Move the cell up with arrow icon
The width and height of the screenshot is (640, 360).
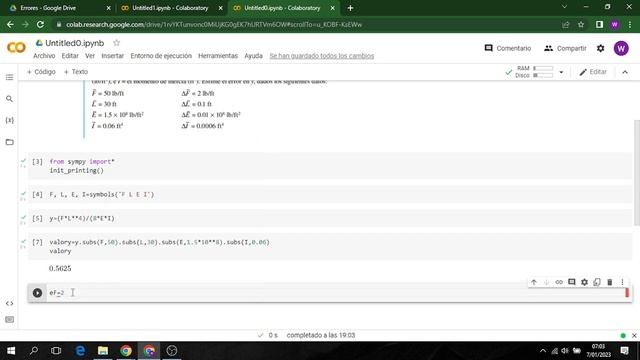533,282
